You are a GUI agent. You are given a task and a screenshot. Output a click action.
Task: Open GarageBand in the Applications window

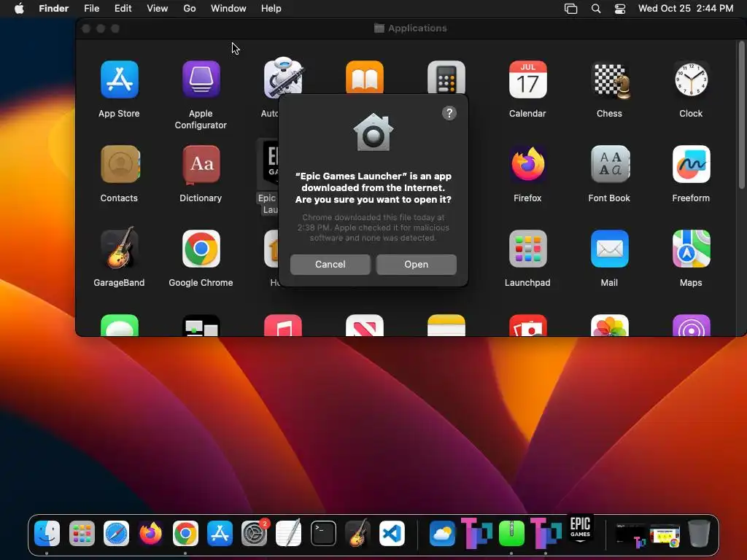[119, 248]
